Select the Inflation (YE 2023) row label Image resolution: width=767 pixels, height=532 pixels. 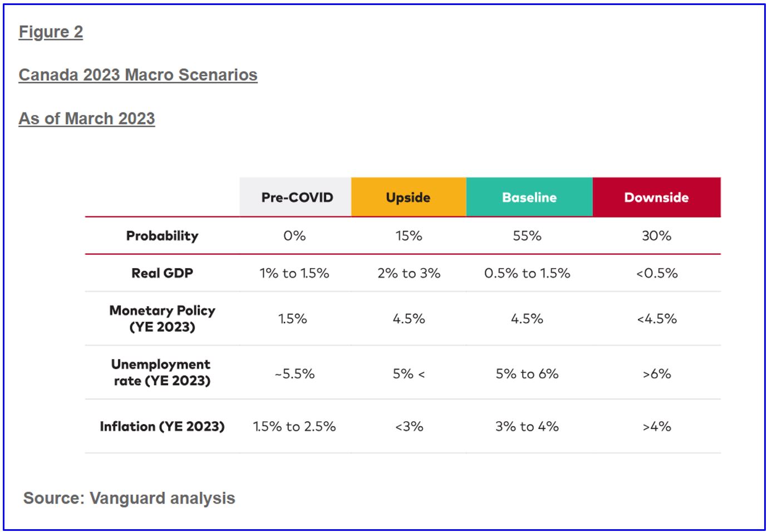point(162,427)
